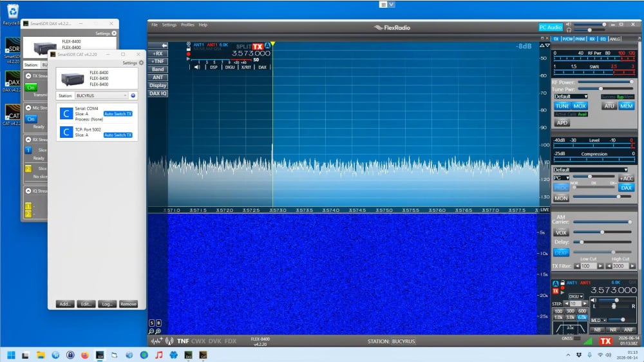The height and width of the screenshot is (362, 644).
Task: Open the TX profile Default dropdown
Action: pos(571,97)
